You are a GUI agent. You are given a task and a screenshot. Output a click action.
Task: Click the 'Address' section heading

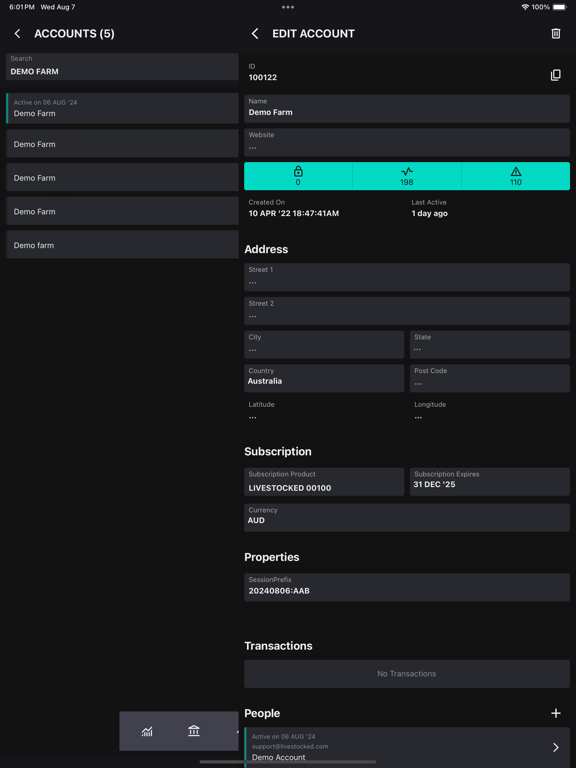tap(266, 249)
